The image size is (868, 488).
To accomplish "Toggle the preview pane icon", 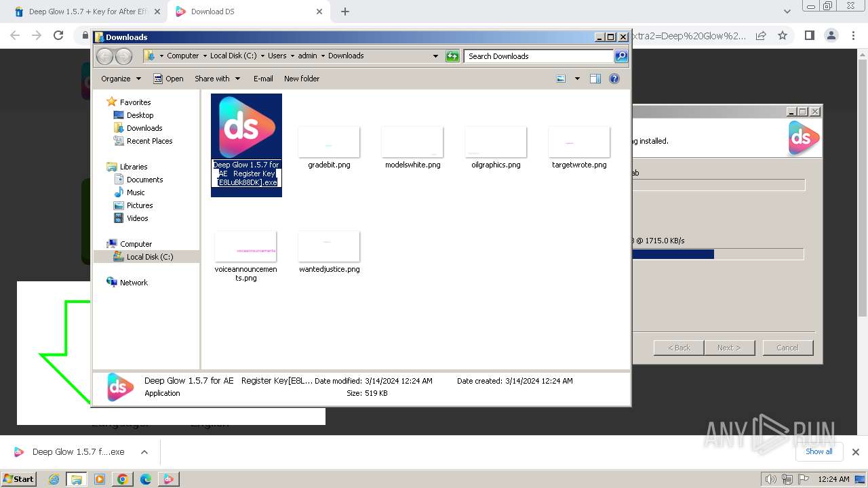I will (x=595, y=79).
